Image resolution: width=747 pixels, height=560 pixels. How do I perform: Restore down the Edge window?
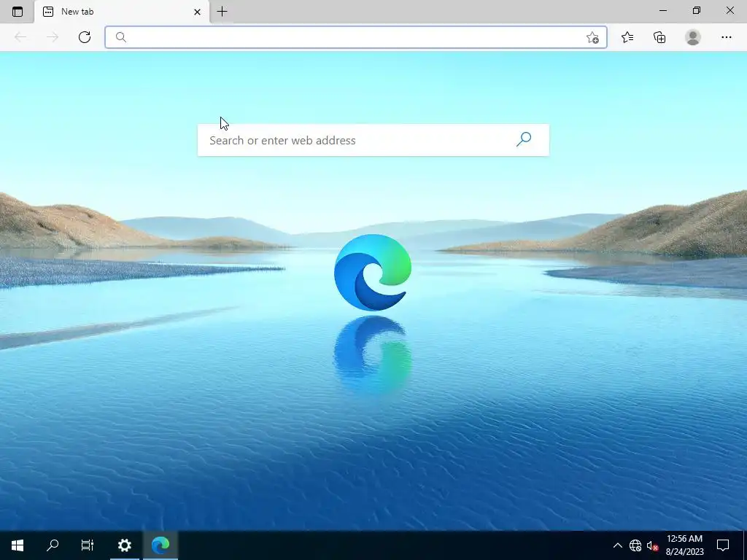pyautogui.click(x=696, y=10)
